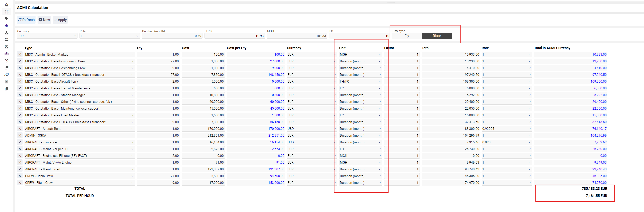
Task: Click the history clock icon in sidebar
Action: [x=7, y=61]
